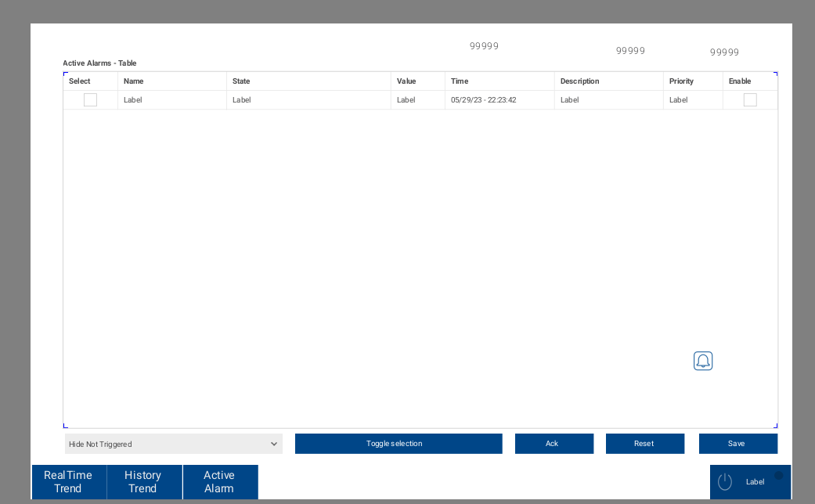The width and height of the screenshot is (815, 504).
Task: Click the dark status dot in the Label button
Action: click(779, 475)
